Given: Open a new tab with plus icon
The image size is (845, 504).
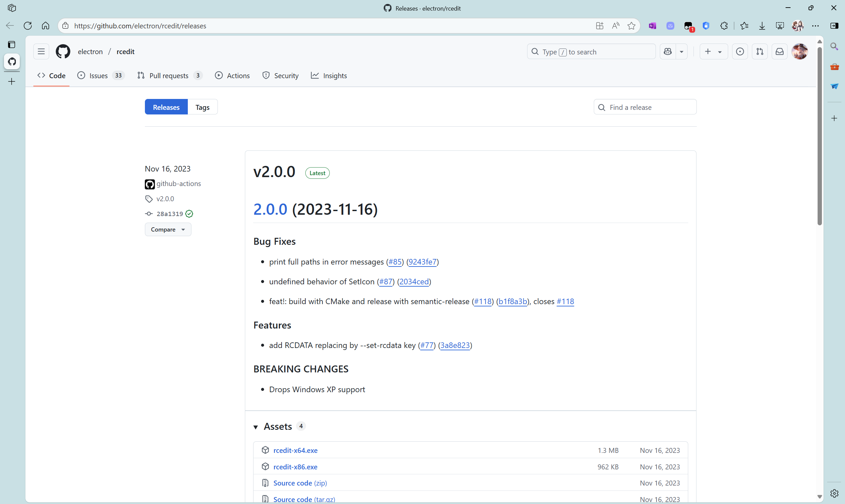Looking at the screenshot, I should [x=12, y=81].
